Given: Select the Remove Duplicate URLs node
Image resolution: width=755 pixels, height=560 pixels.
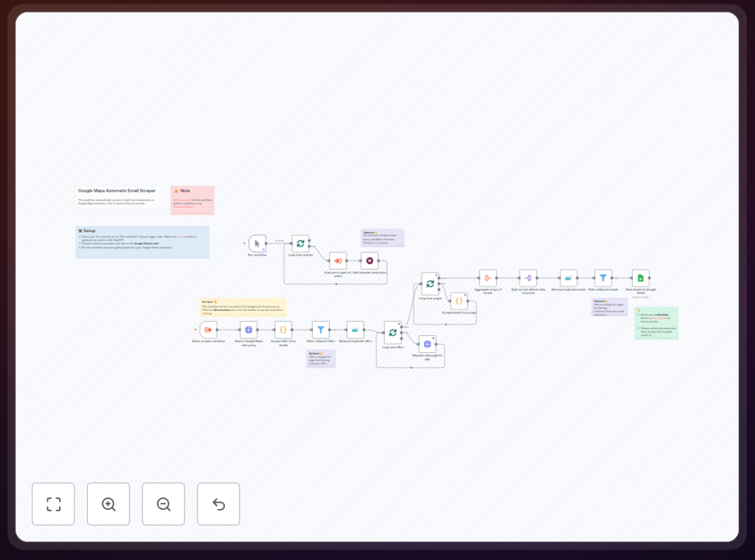Looking at the screenshot, I should pos(355,330).
